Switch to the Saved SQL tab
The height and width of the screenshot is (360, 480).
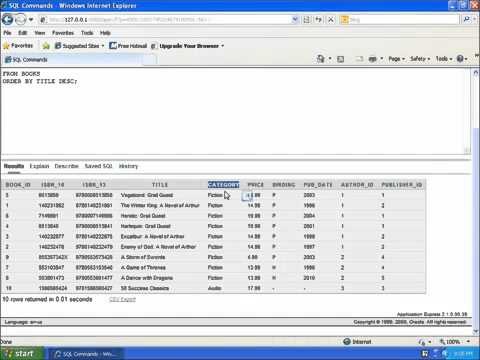click(98, 166)
